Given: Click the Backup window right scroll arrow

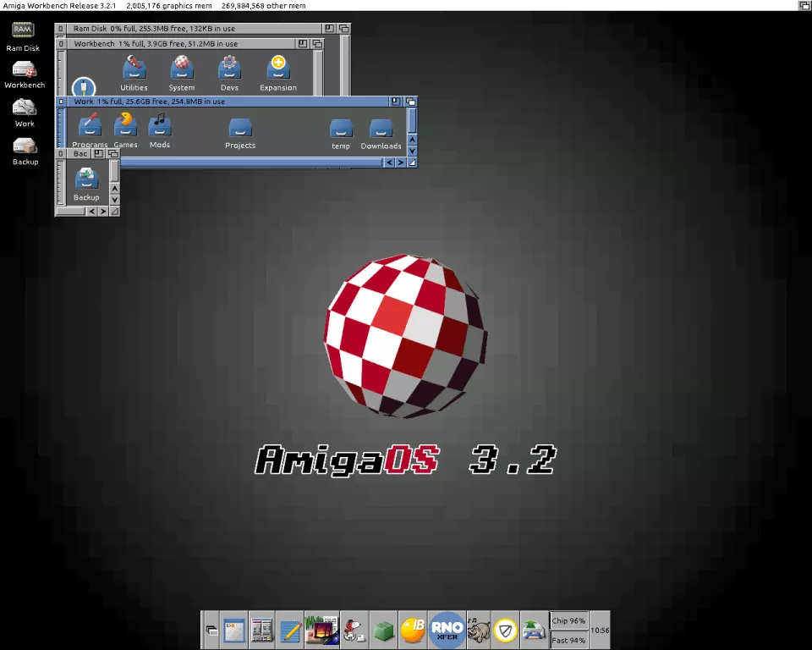Looking at the screenshot, I should (103, 212).
